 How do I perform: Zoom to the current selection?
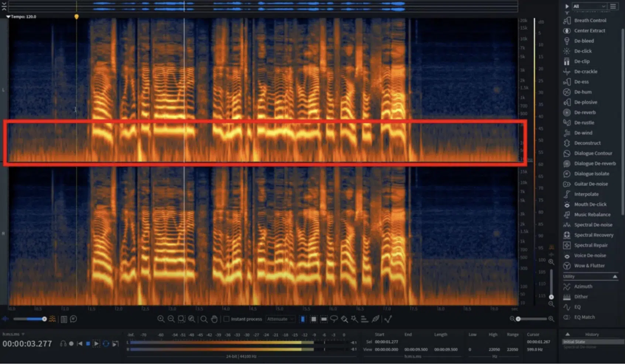pyautogui.click(x=181, y=319)
